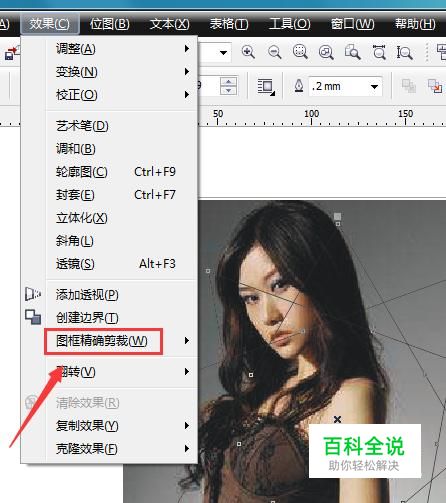Open the 文本(X) menu

pos(170,24)
